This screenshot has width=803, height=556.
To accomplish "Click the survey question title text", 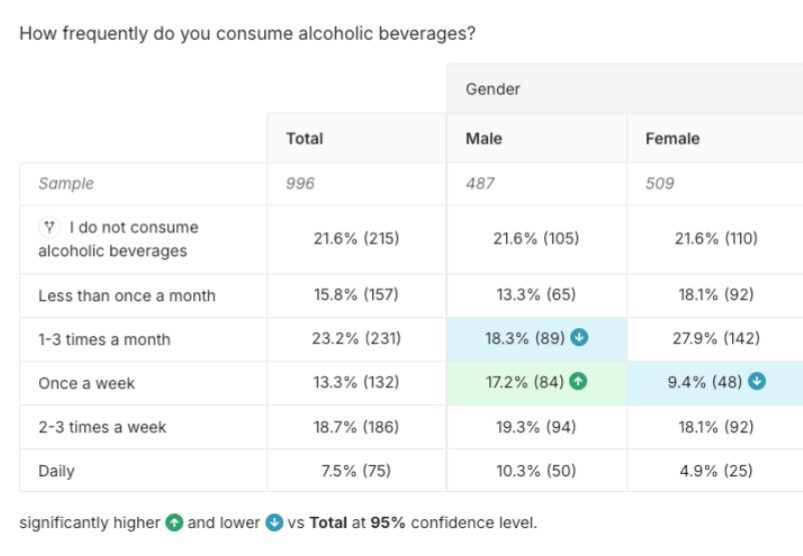I will click(x=247, y=33).
